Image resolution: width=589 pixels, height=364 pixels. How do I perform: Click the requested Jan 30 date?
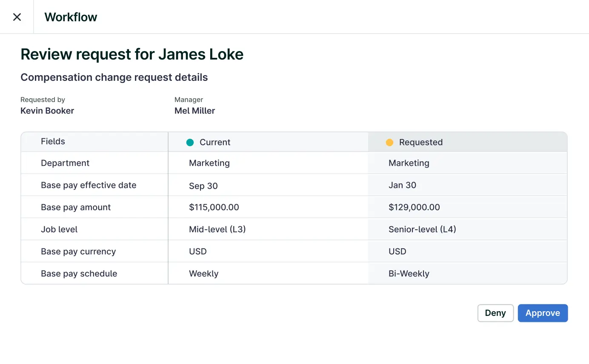point(402,185)
